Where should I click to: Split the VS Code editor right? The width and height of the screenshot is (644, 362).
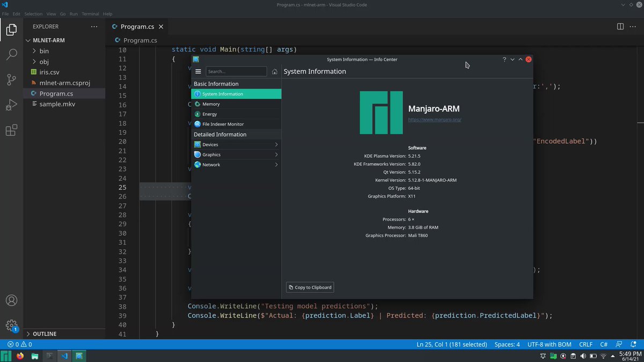coord(620,26)
